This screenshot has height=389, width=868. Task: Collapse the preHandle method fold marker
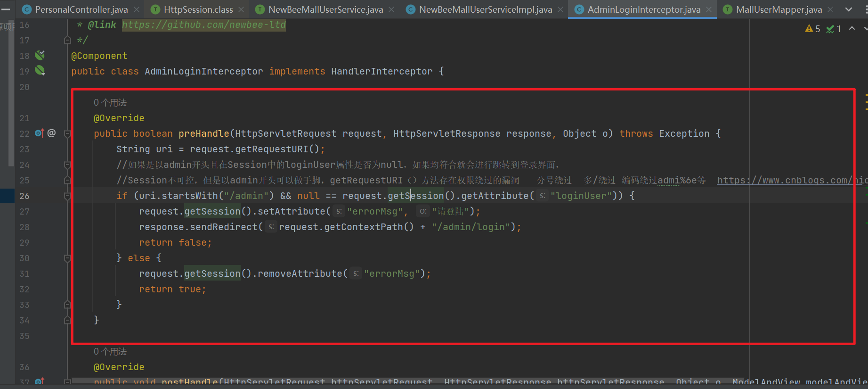[67, 134]
